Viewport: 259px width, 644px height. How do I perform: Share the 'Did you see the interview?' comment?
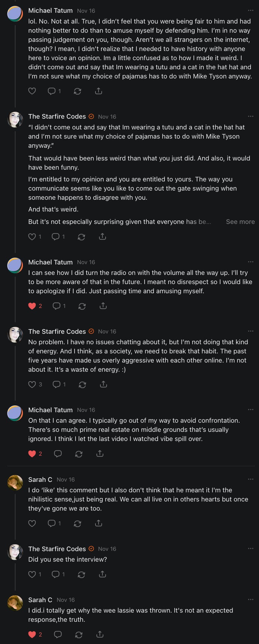pos(102,574)
